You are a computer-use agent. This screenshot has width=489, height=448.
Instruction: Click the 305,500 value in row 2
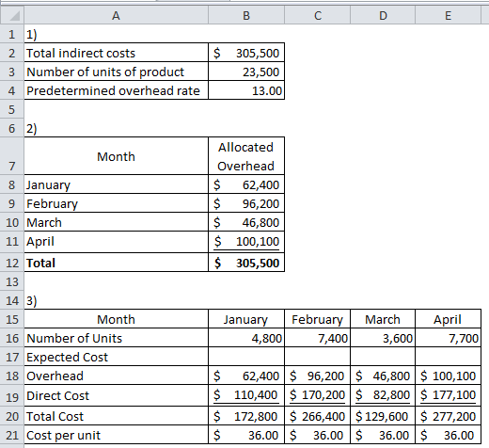click(x=246, y=53)
